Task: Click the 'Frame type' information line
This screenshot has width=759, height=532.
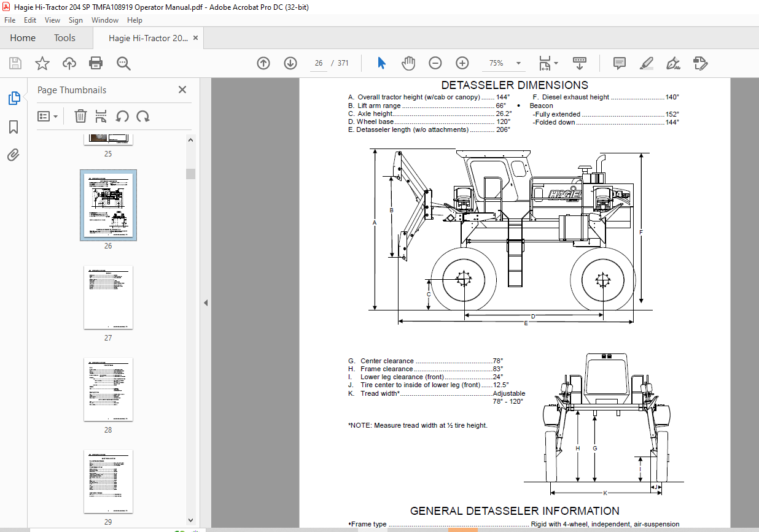Action: pyautogui.click(x=514, y=525)
